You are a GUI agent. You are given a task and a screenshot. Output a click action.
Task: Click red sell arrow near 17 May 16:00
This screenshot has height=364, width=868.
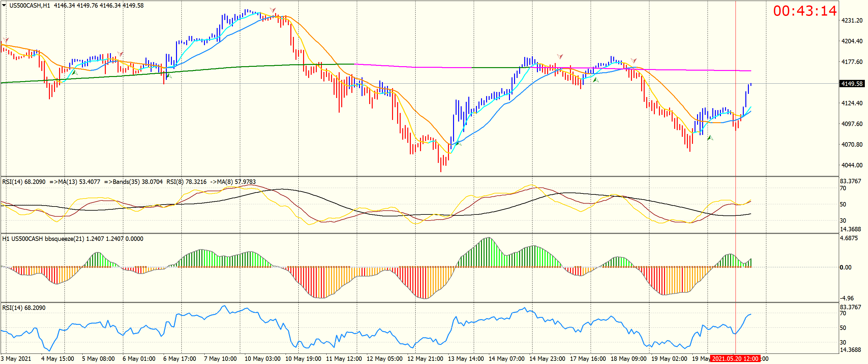pos(560,56)
